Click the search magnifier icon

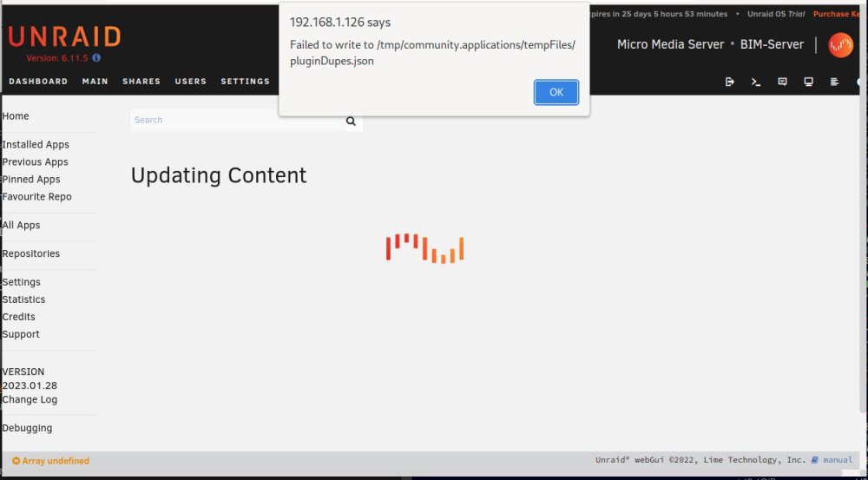pos(351,121)
